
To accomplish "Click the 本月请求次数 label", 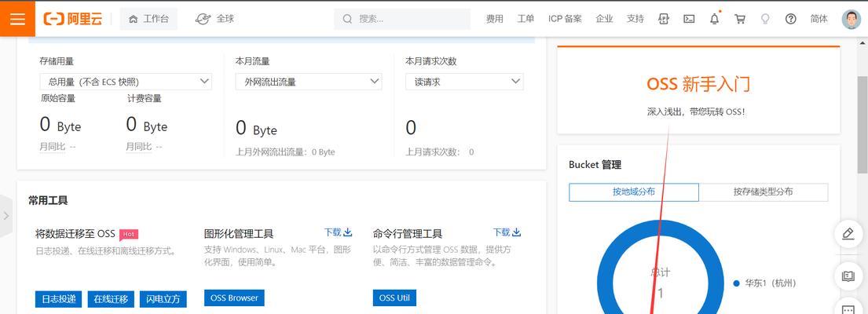I will (431, 61).
